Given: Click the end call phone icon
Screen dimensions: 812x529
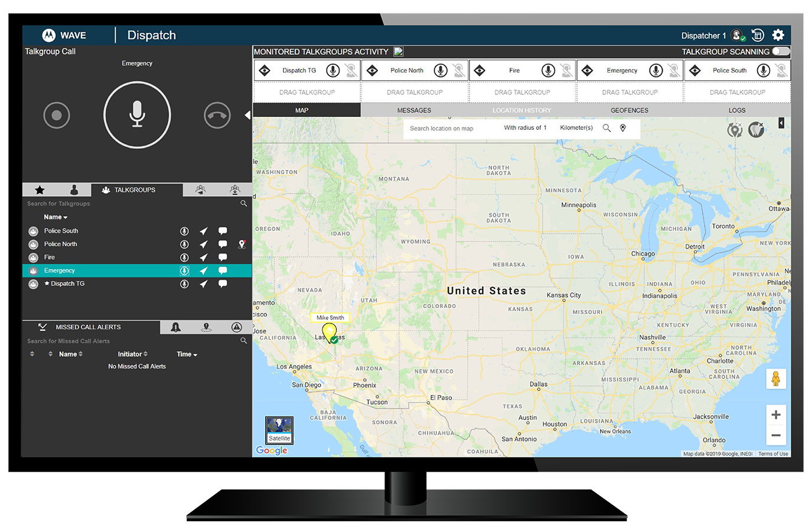Looking at the screenshot, I should click(x=217, y=115).
